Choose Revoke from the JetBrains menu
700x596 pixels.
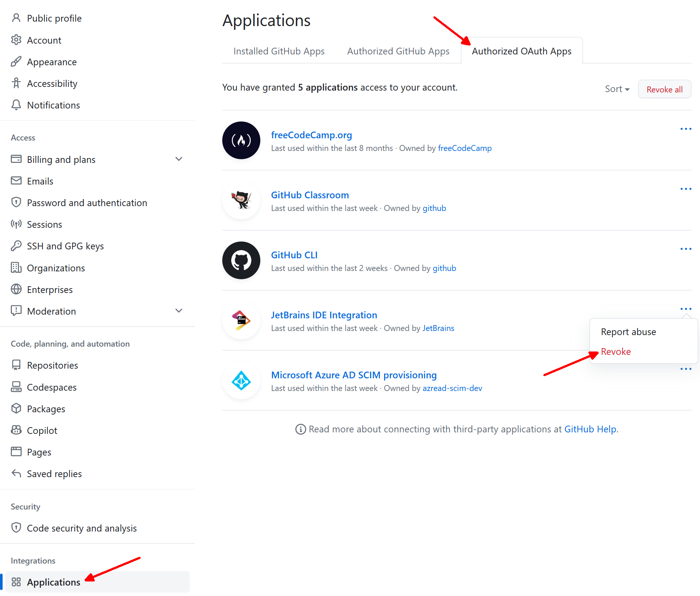click(616, 351)
